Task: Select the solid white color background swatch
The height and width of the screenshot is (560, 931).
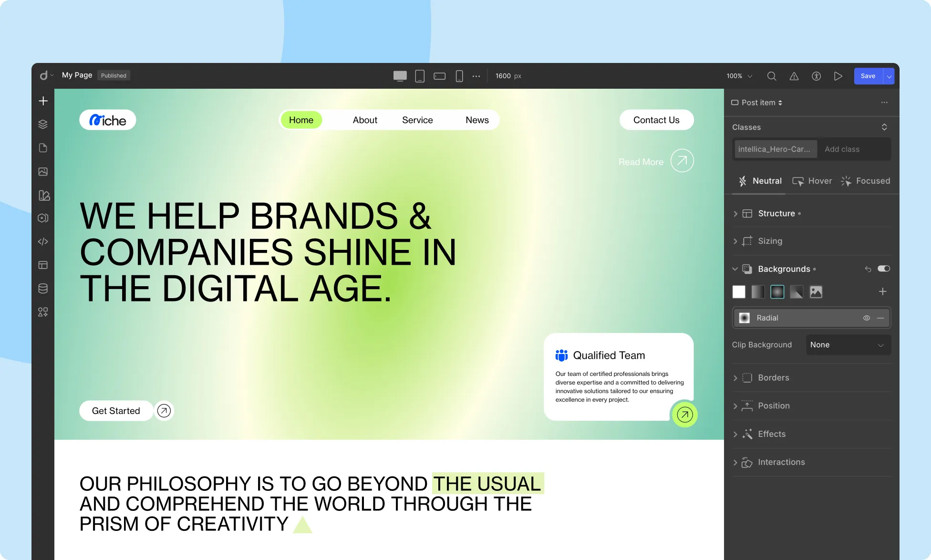Action: point(739,292)
